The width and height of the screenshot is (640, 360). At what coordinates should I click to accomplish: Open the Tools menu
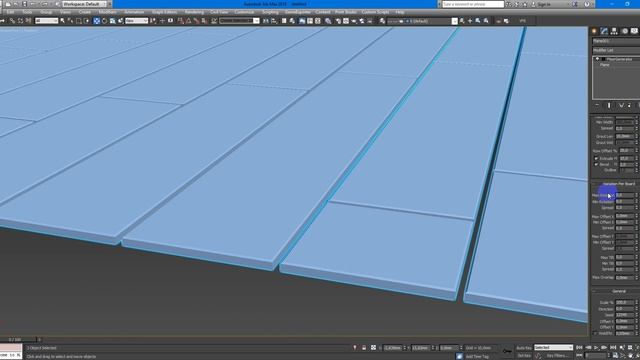27,12
